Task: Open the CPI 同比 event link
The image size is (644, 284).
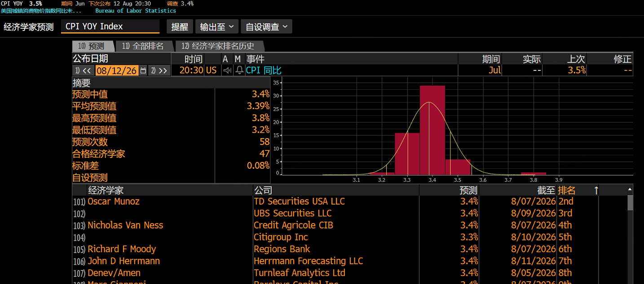Action: pos(264,70)
